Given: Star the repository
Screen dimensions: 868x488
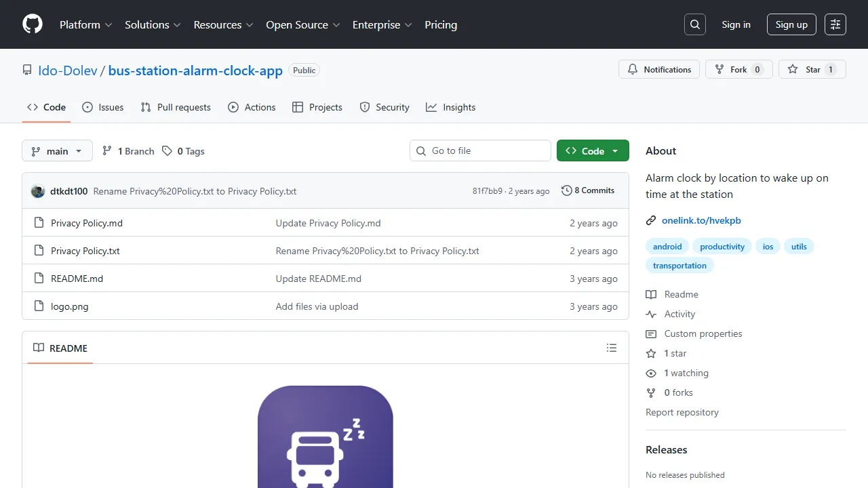Looking at the screenshot, I should 812,69.
